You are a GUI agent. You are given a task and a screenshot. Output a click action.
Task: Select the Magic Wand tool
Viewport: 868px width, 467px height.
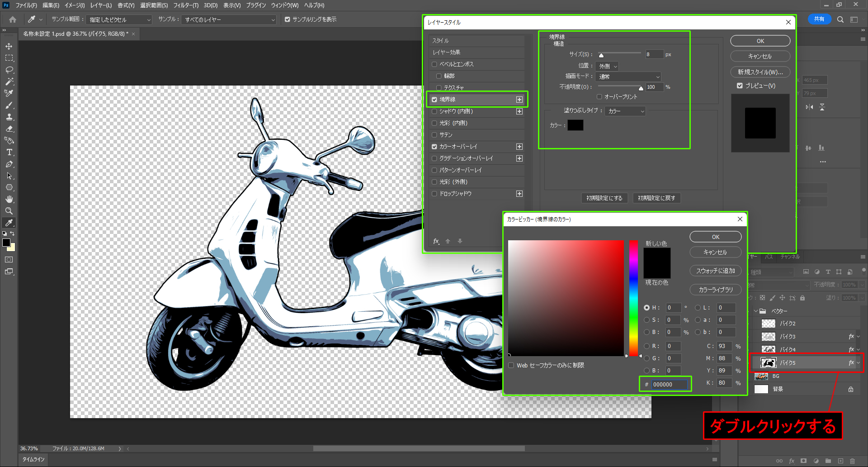[9, 82]
